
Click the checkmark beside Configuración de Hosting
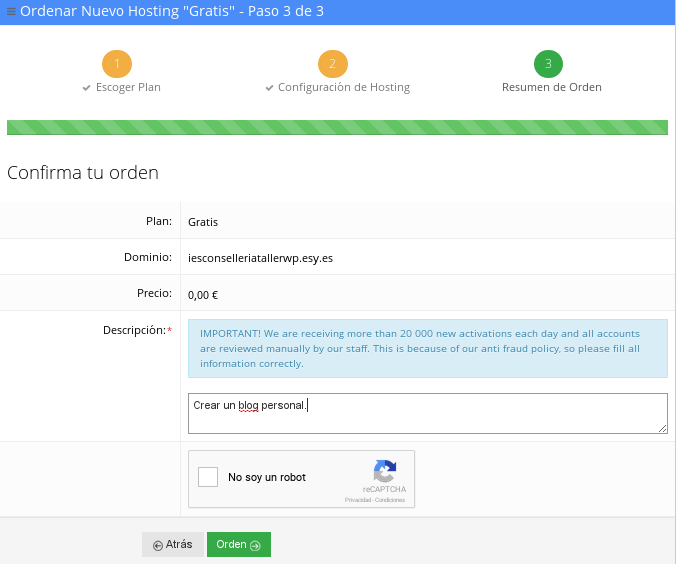pos(269,88)
